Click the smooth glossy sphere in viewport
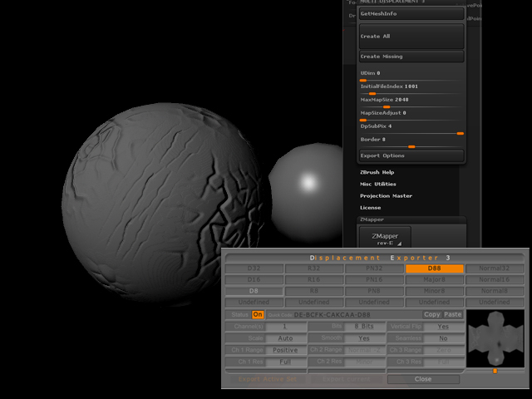The height and width of the screenshot is (399, 532). coord(307,194)
